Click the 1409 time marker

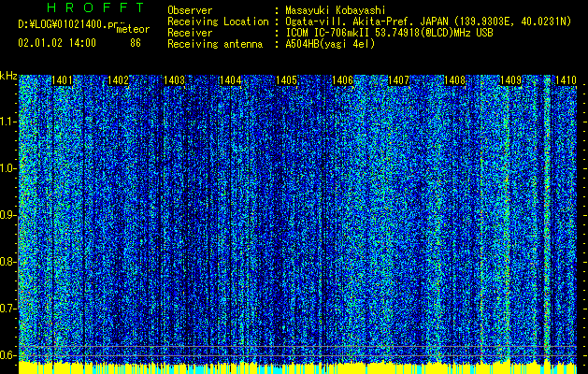point(510,80)
